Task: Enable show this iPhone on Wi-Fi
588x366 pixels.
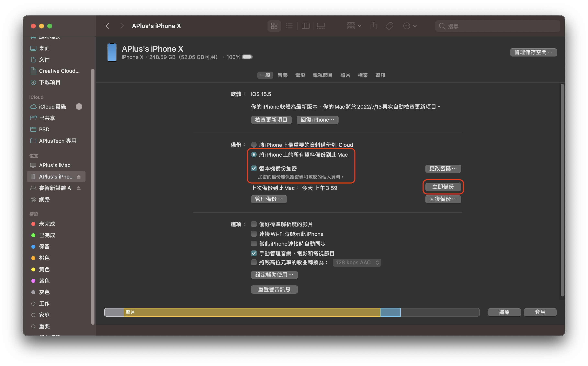Action: click(x=254, y=234)
